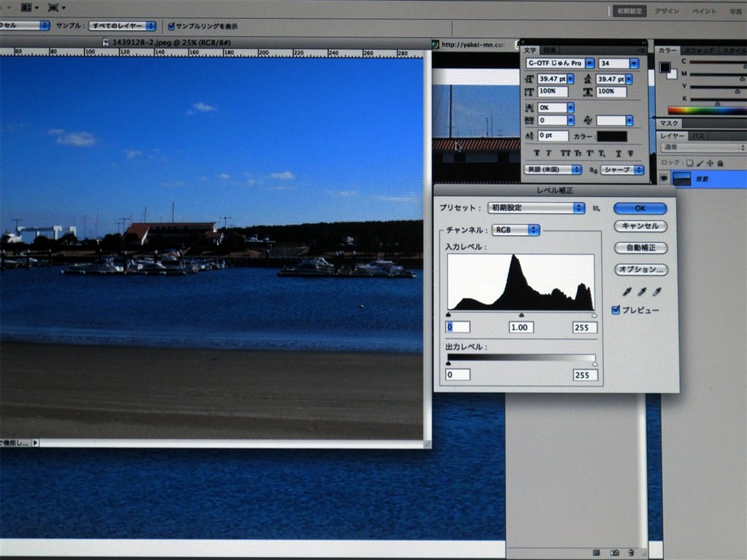This screenshot has height=560, width=747.
Task: Hide the 背景 layer using the eye icon
Action: 664,179
